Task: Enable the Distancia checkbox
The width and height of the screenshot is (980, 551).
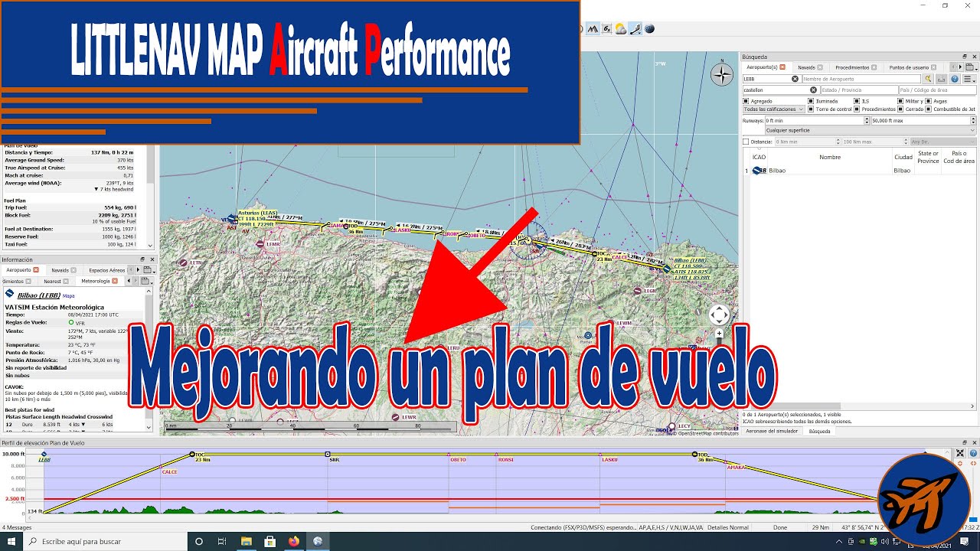Action: pos(746,142)
